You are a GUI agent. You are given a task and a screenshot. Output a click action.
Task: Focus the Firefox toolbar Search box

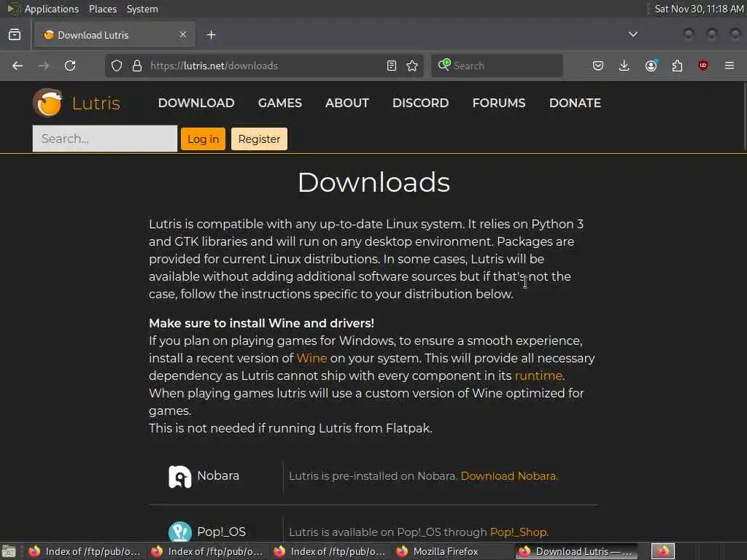(x=497, y=66)
